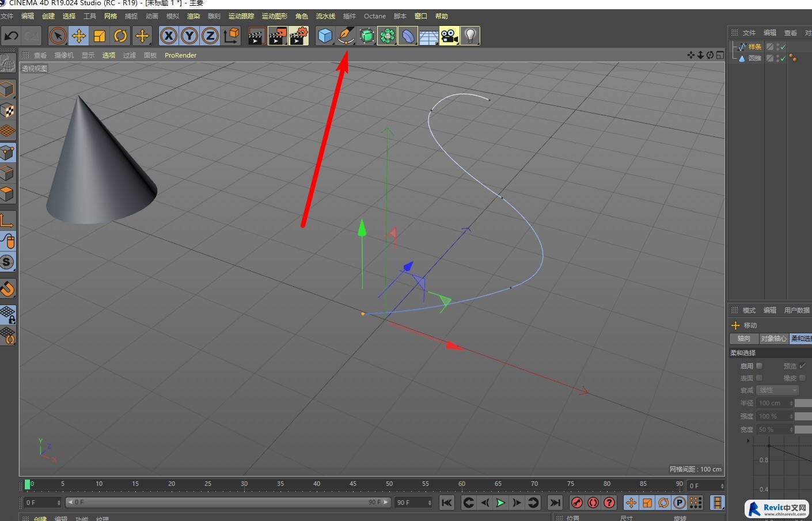This screenshot has width=812, height=521.
Task: Open viewport 选项 menu
Action: point(109,55)
